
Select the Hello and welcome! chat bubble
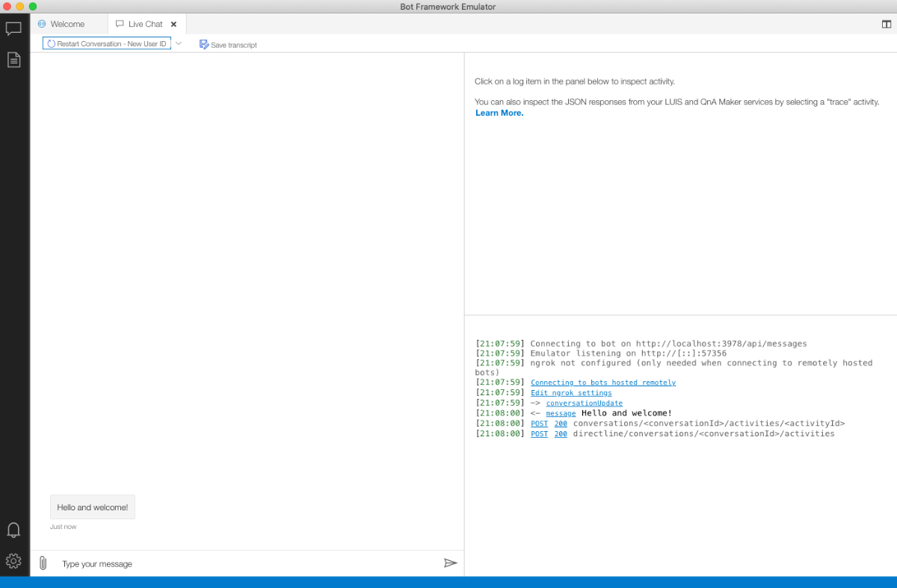93,507
